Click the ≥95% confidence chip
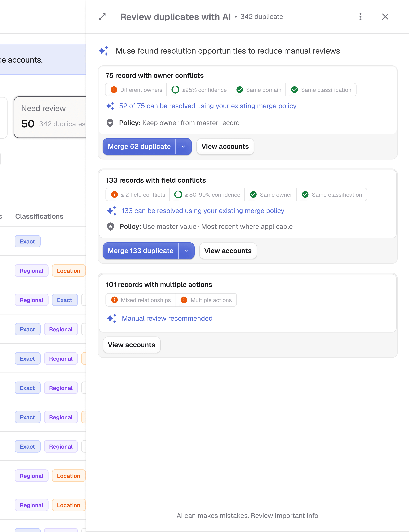 [199, 90]
